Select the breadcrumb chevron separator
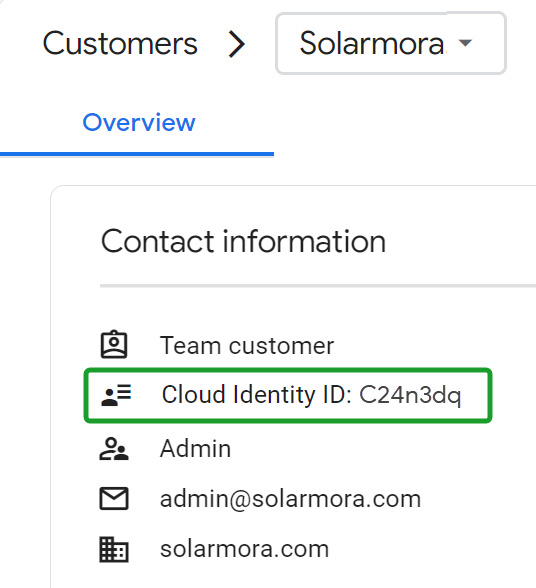This screenshot has width=536, height=588. 237,44
